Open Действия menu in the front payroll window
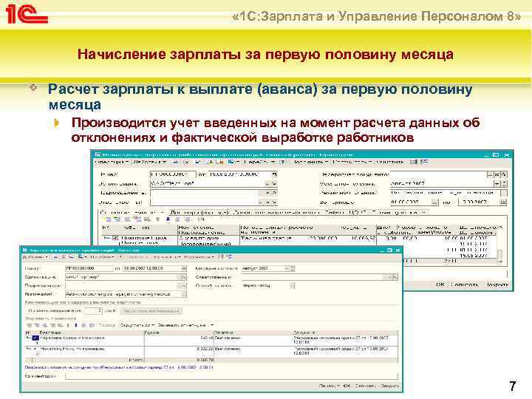This screenshot has width=532, height=399. (x=35, y=257)
